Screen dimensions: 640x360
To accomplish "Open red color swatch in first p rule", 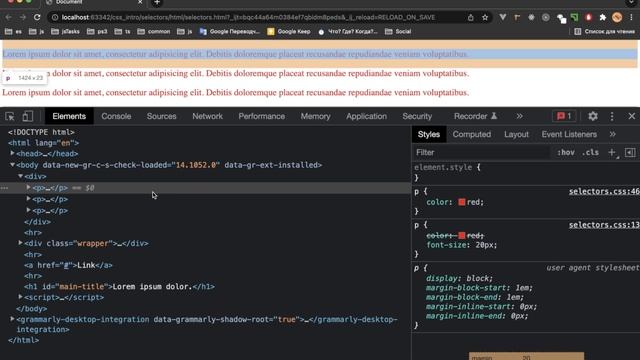I will tap(462, 202).
